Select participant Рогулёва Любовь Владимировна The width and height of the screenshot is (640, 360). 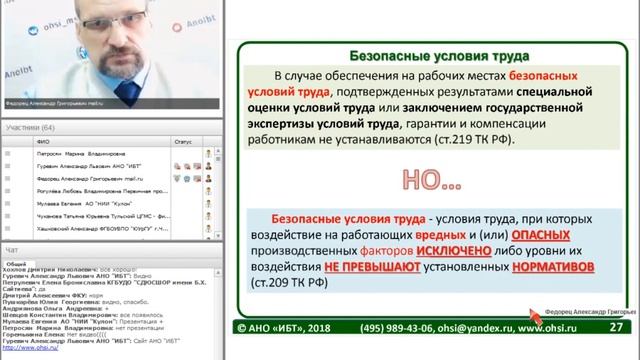[x=102, y=191]
